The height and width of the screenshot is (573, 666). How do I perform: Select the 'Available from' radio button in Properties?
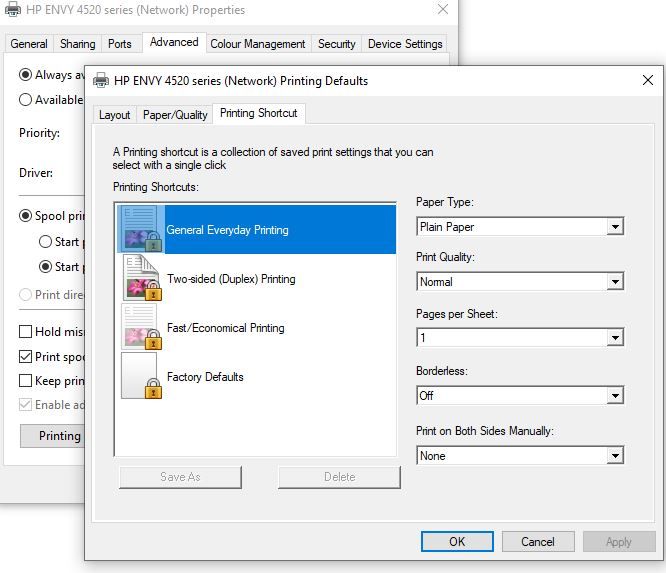click(25, 99)
